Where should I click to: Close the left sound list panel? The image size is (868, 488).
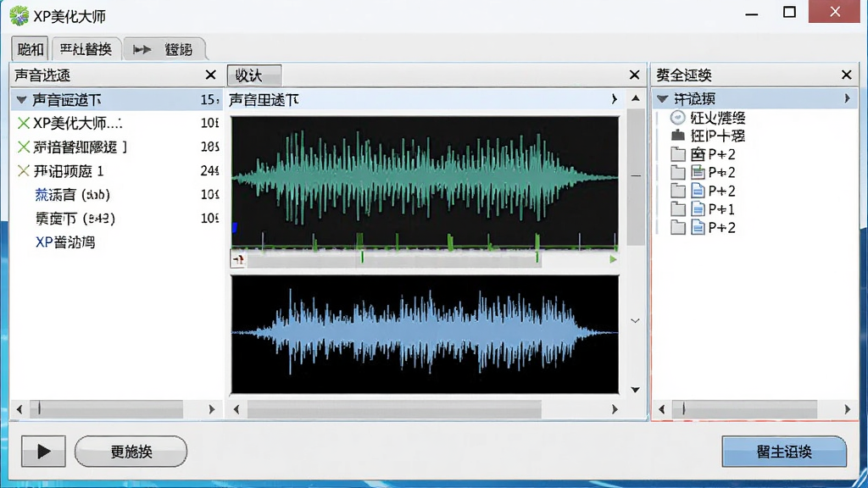[210, 75]
